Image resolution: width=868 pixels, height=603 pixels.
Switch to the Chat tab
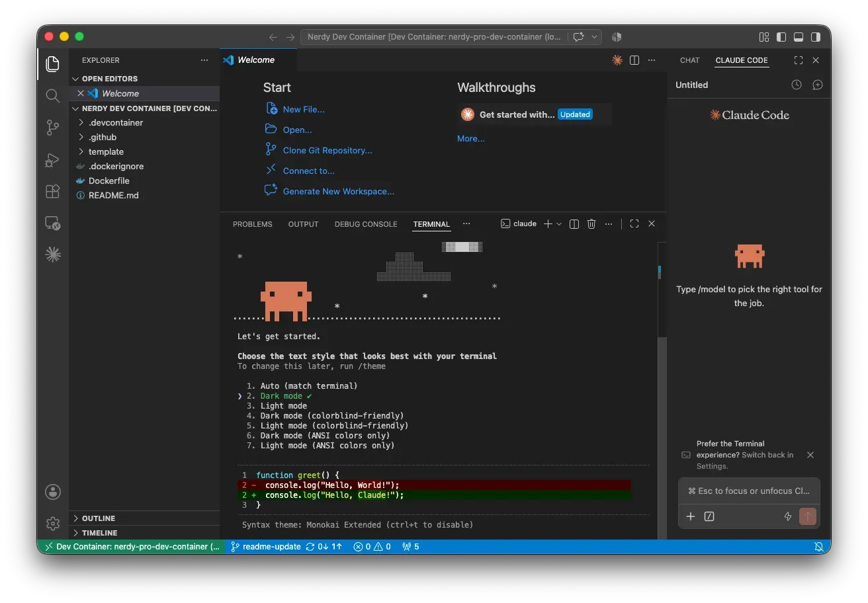click(x=689, y=60)
